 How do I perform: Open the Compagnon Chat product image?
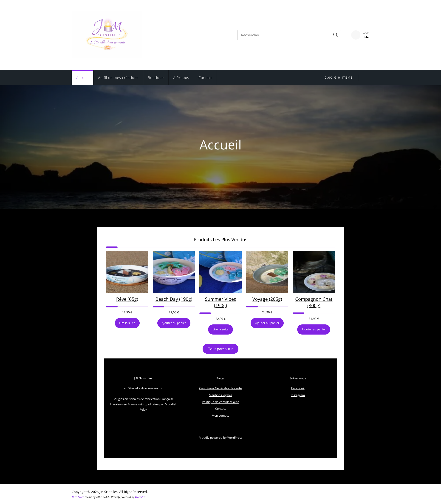(x=314, y=272)
